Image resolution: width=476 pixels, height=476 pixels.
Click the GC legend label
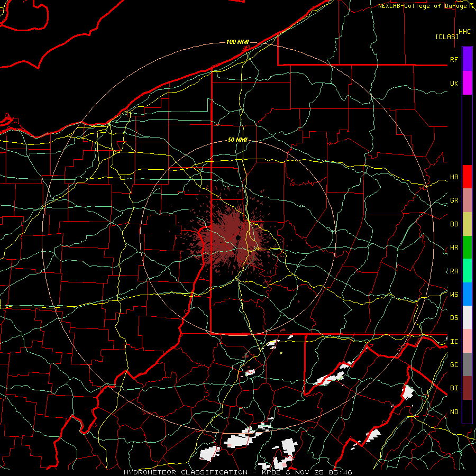pyautogui.click(x=454, y=365)
